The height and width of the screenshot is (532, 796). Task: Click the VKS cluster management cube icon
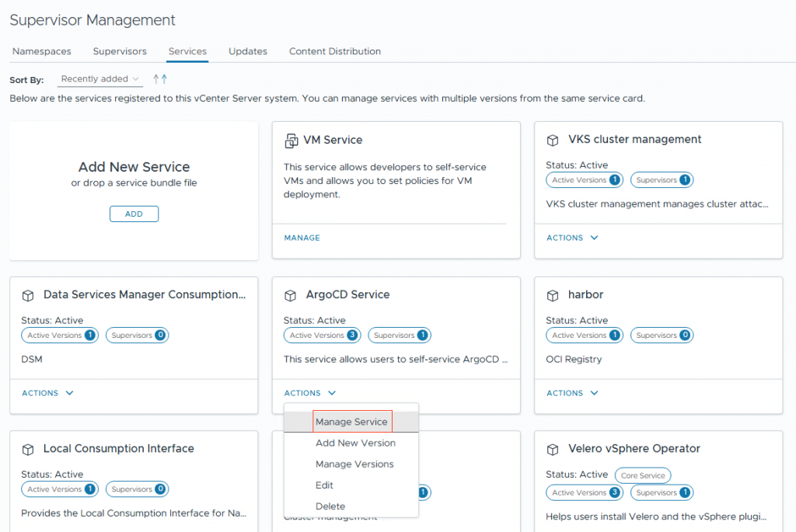(x=553, y=141)
